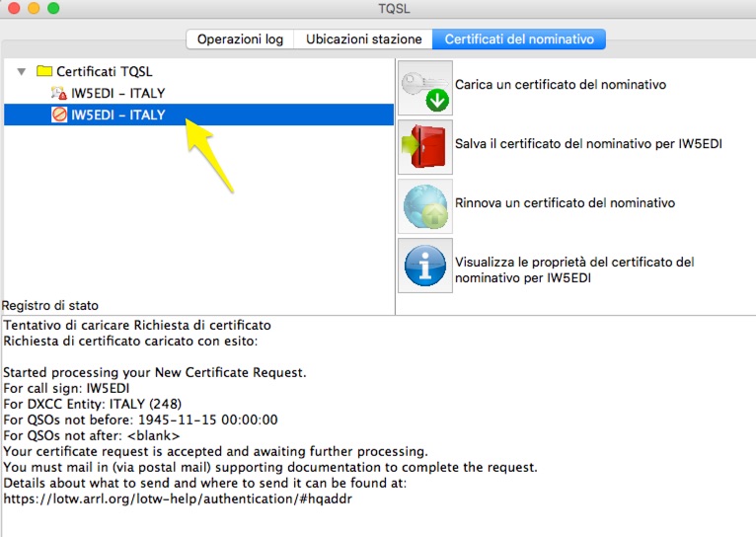Click the lotw.arrl.org authentication URL in the log

178,499
